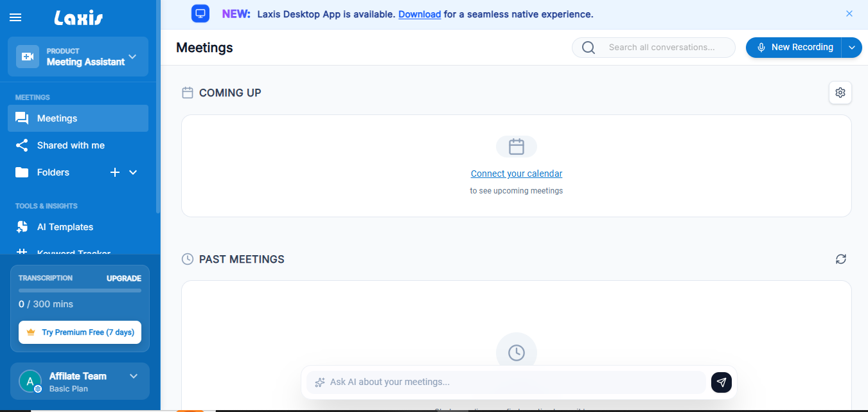Click the Basic Plan label
Viewport: 868px width, 412px height.
(x=69, y=389)
